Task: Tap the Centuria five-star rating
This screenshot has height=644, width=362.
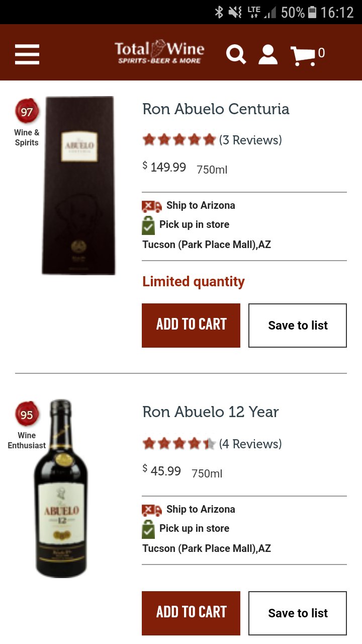Action: pos(179,139)
